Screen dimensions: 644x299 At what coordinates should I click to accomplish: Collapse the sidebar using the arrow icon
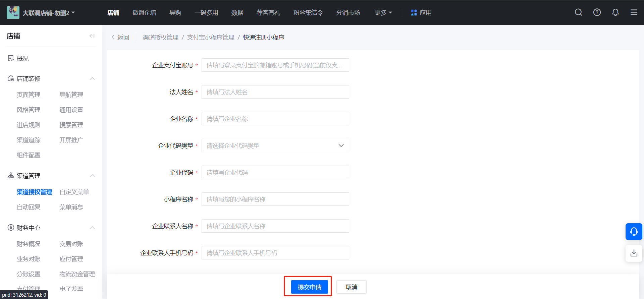(92, 36)
